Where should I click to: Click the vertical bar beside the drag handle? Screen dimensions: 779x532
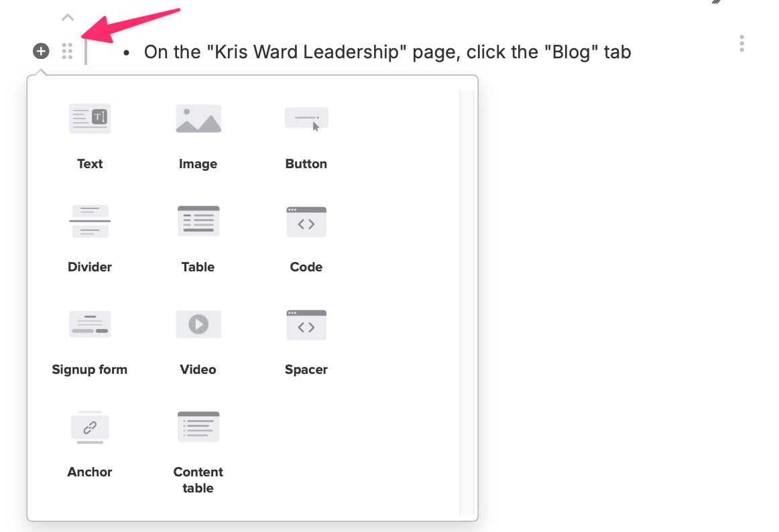pos(86,51)
